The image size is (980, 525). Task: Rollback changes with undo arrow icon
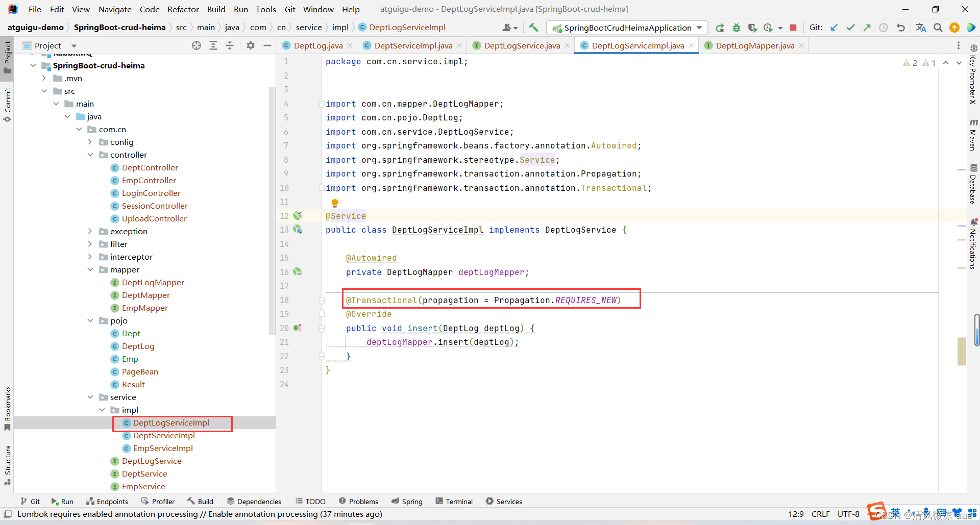coord(900,28)
